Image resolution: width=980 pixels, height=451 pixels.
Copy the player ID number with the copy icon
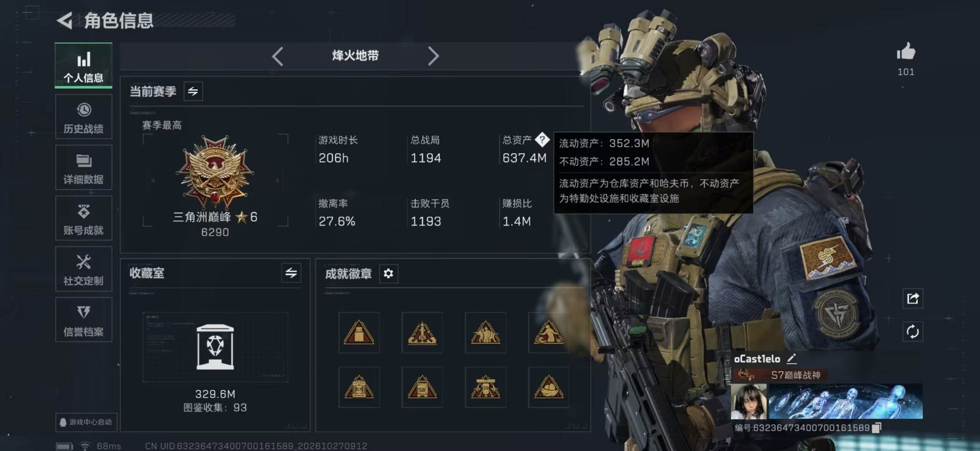tap(876, 428)
